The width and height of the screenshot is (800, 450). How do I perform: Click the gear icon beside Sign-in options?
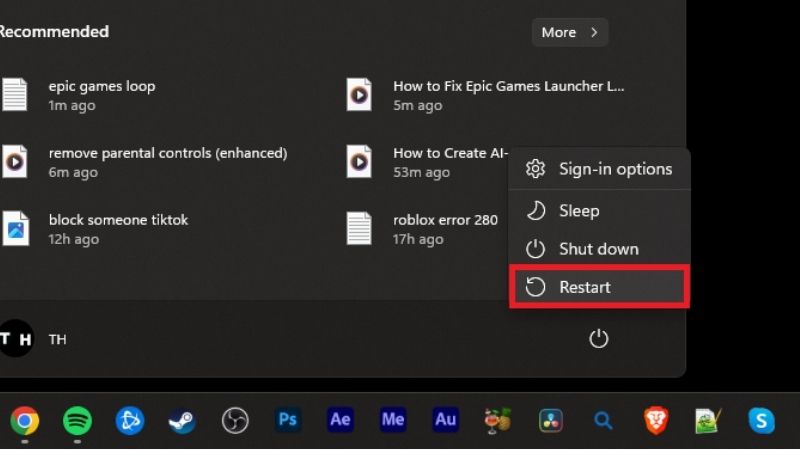point(535,169)
